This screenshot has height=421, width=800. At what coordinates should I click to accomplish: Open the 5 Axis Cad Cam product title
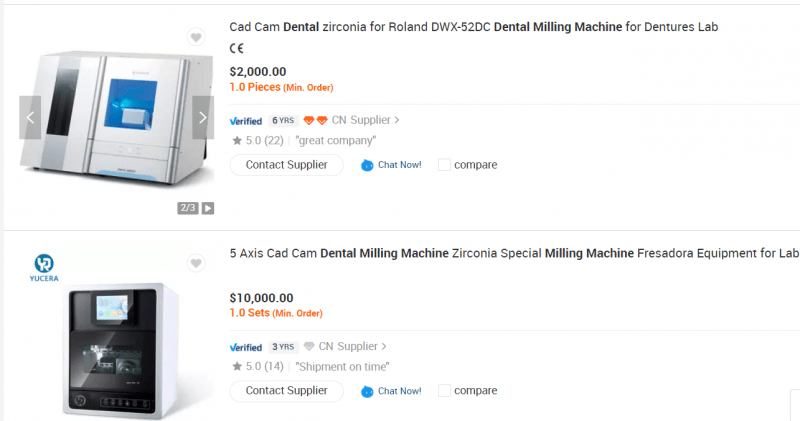tap(514, 253)
